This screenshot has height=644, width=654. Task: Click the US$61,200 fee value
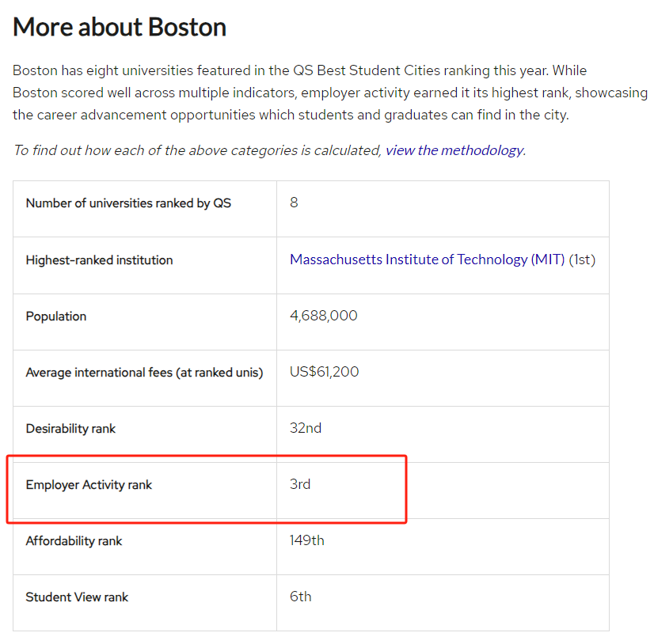324,372
